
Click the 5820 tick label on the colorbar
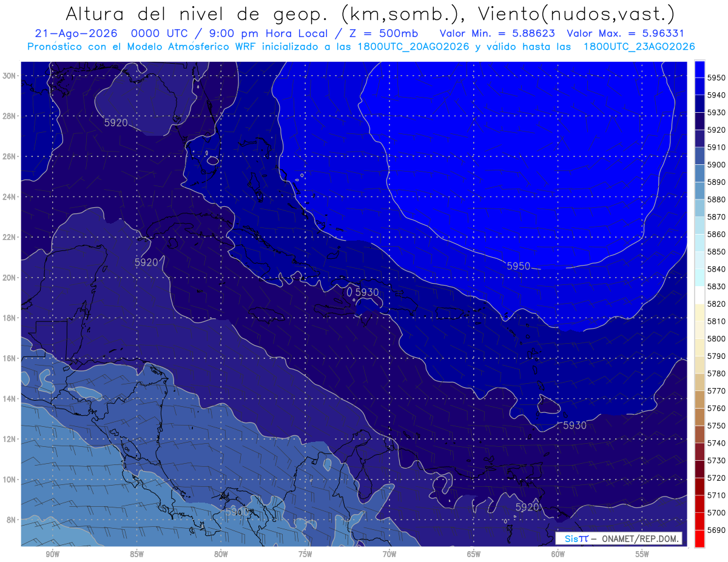[x=716, y=304]
